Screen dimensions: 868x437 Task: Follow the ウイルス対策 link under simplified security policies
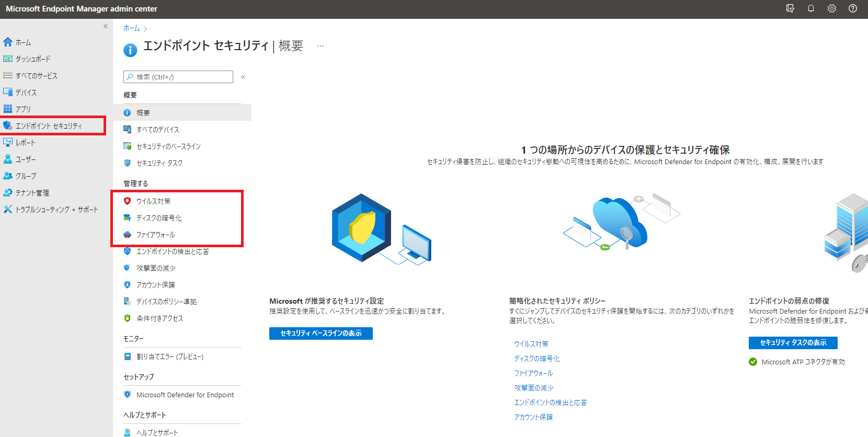coord(531,344)
